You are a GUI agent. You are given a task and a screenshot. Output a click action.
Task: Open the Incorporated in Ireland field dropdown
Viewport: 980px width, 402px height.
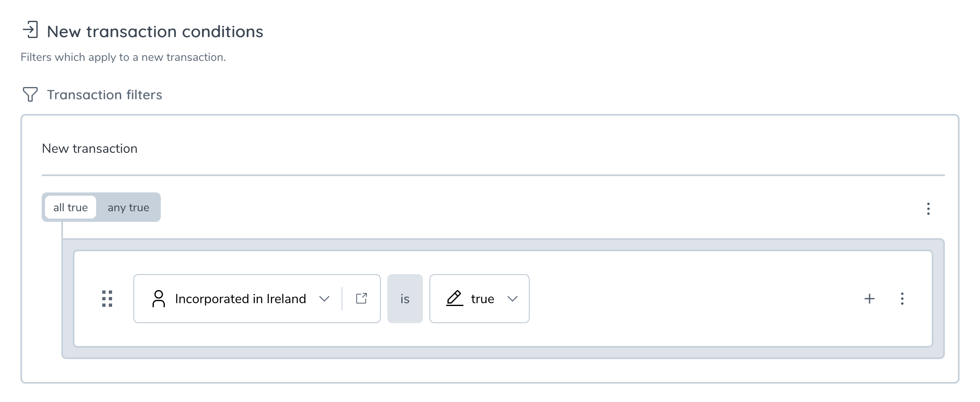coord(240,299)
